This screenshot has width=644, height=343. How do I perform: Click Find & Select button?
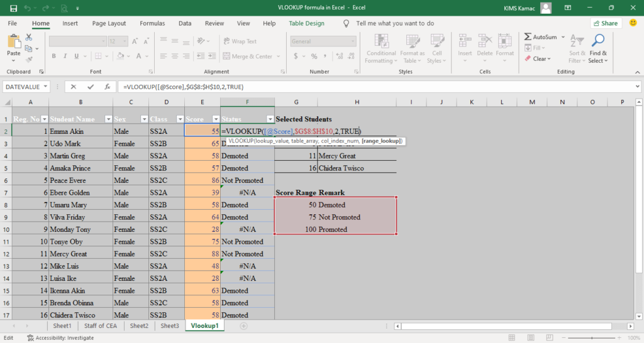[598, 49]
